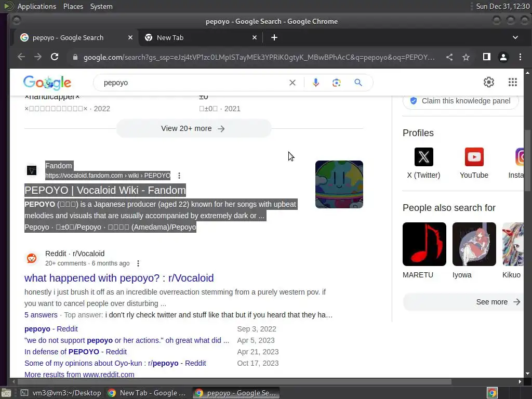532x399 pixels.
Task: Switch to New Tab - Google taskbar window
Action: tap(147, 393)
